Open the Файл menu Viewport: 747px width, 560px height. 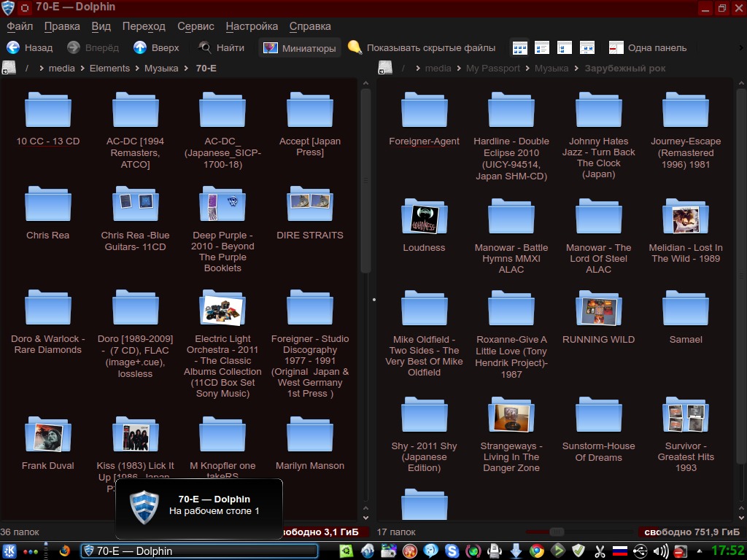click(x=20, y=26)
